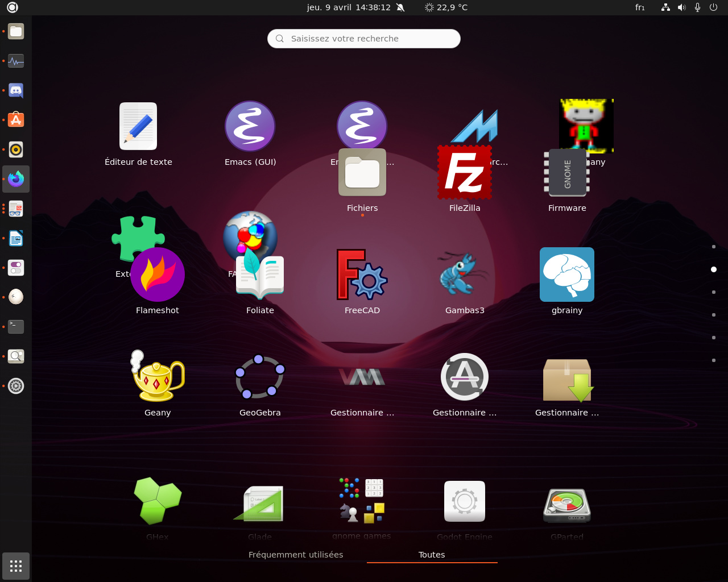Mute sound via the speaker icon
Screen dimensions: 728x582
click(x=681, y=7)
